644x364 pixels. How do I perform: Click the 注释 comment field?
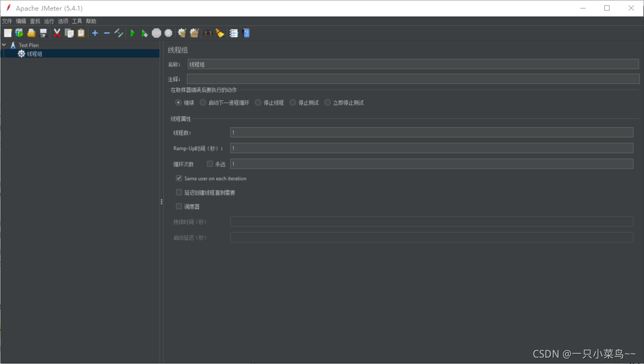[x=413, y=79]
